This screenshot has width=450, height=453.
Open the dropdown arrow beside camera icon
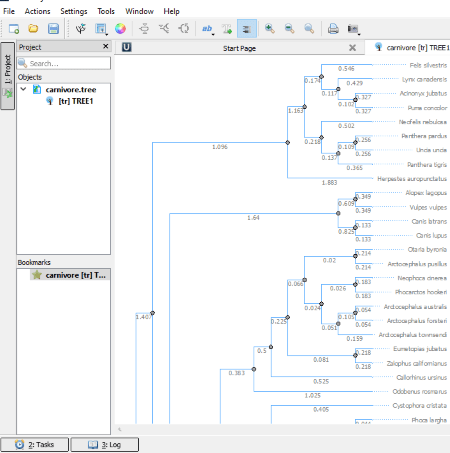pos(359,34)
